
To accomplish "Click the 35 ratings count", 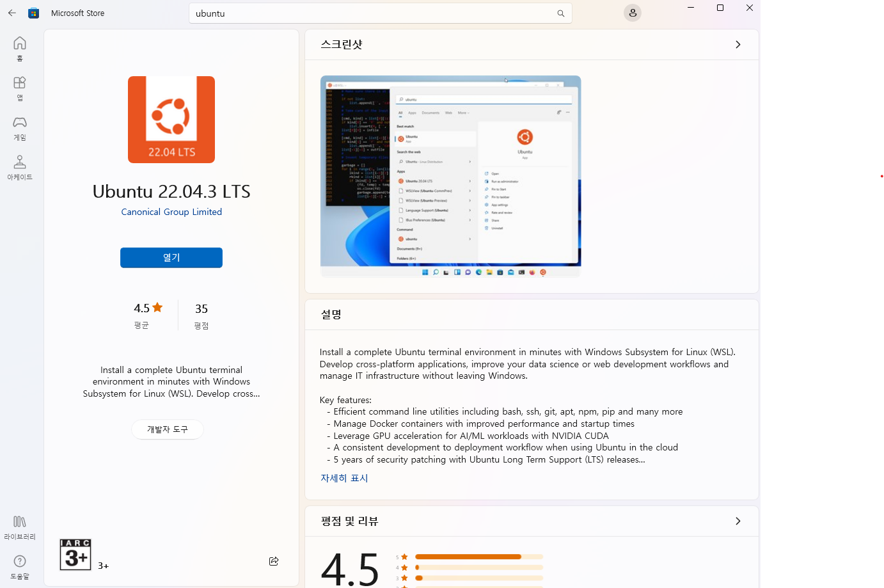I will 201,309.
